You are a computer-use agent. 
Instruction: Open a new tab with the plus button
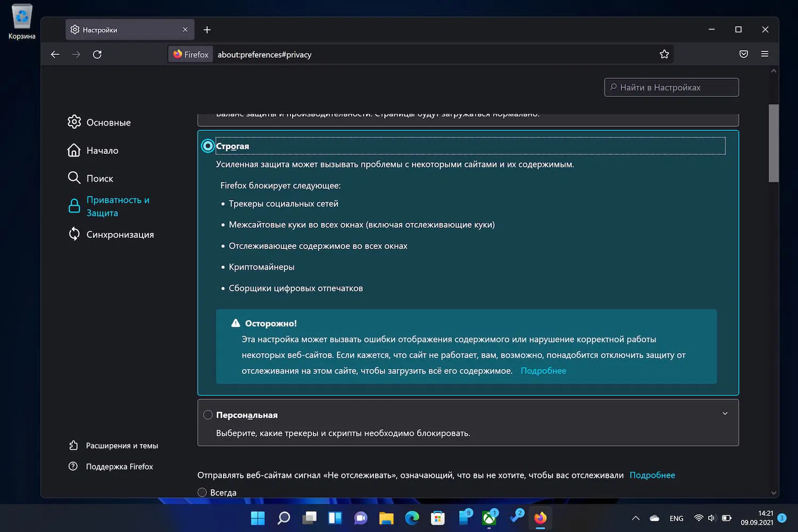[207, 30]
